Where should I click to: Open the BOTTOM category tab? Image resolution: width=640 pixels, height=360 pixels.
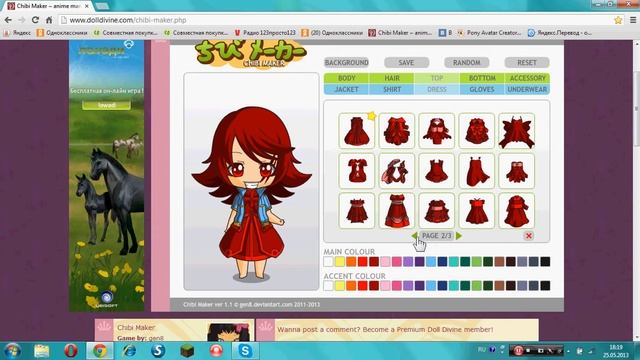click(482, 78)
